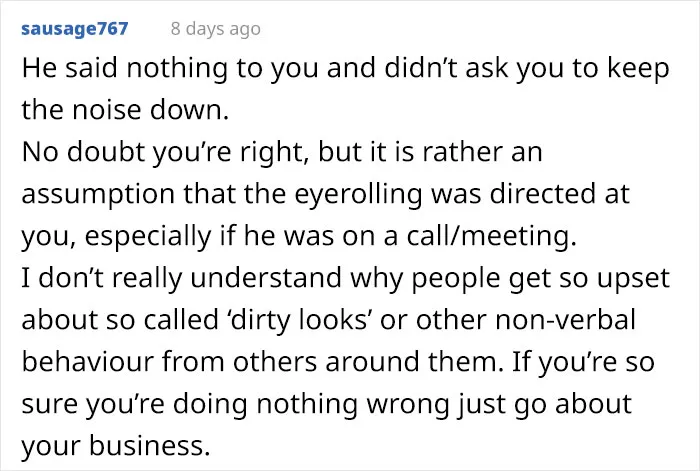The width and height of the screenshot is (700, 471).
Task: Click the line starting 'He said nothing to you'
Action: [346, 68]
